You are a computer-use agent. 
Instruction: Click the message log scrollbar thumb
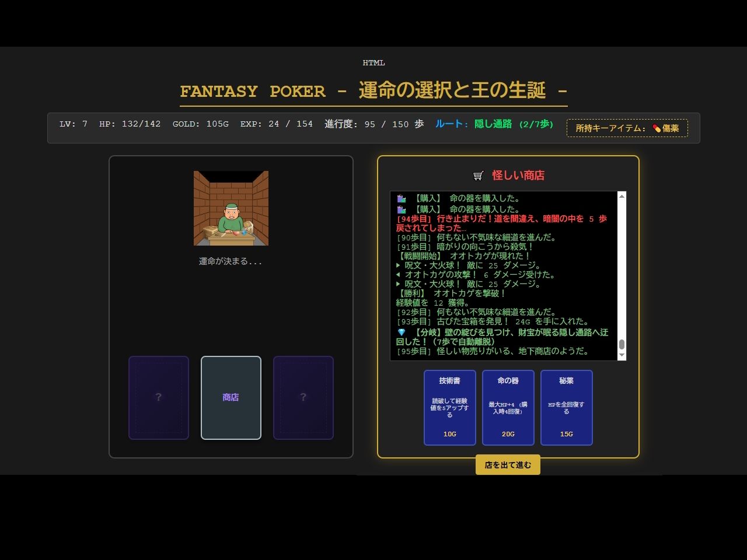(x=622, y=344)
